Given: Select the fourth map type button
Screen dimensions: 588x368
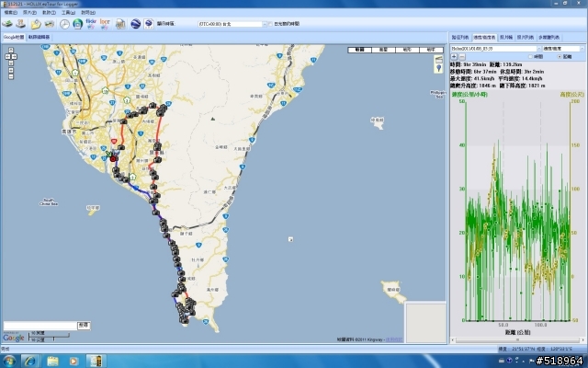Looking at the screenshot, I should (431, 50).
